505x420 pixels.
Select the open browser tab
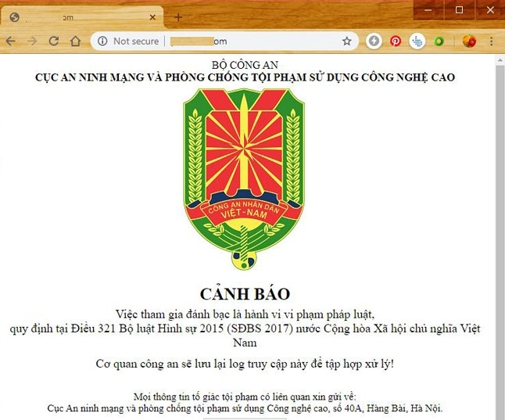82,17
